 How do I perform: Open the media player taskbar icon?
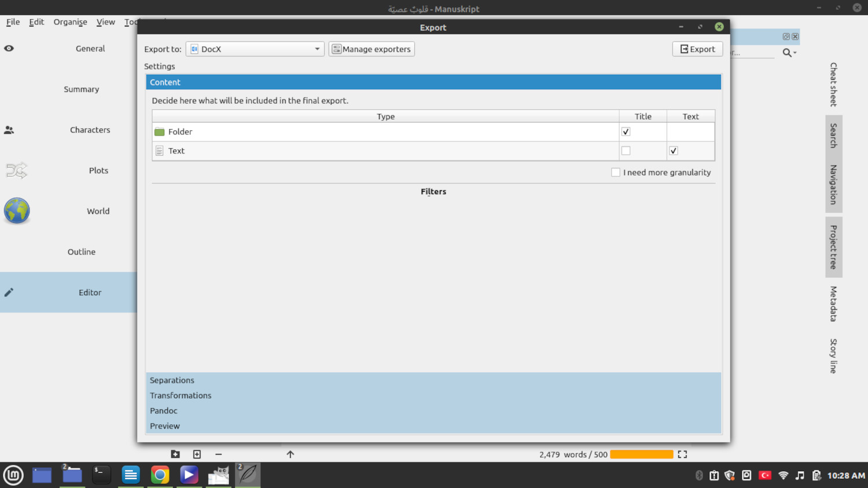coord(189,475)
